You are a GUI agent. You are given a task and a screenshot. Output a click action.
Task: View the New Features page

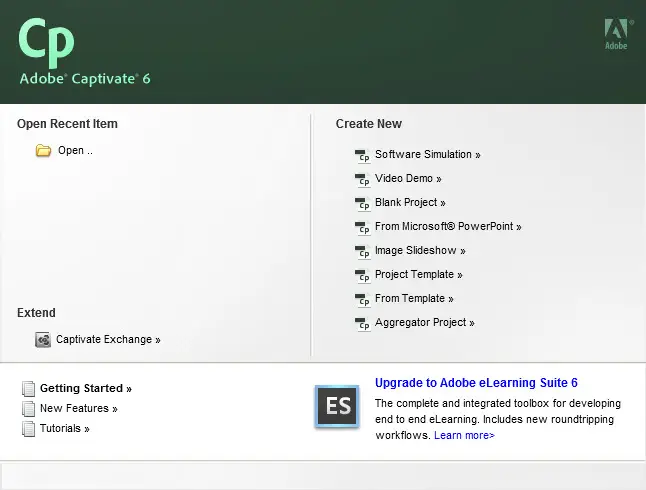click(79, 408)
